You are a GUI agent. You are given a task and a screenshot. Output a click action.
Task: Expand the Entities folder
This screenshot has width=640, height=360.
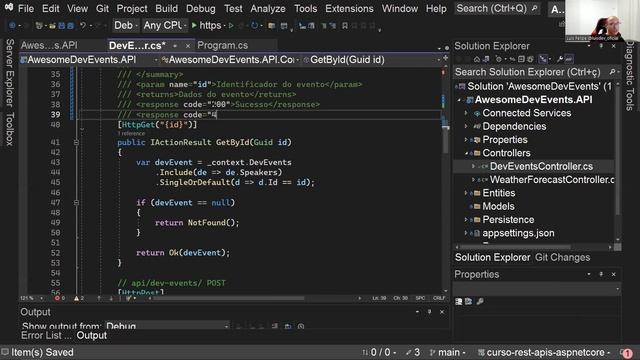pos(466,193)
